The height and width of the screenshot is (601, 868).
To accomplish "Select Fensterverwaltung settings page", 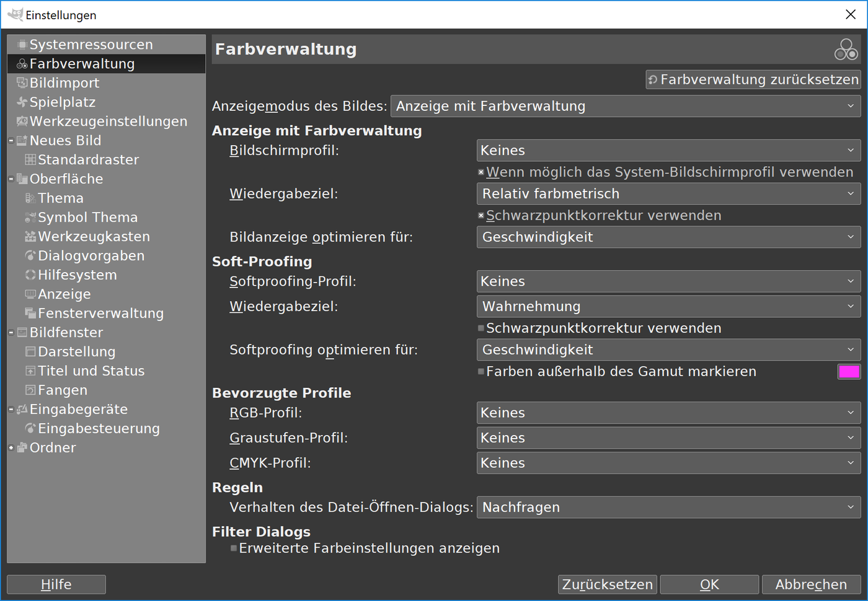I will [106, 314].
